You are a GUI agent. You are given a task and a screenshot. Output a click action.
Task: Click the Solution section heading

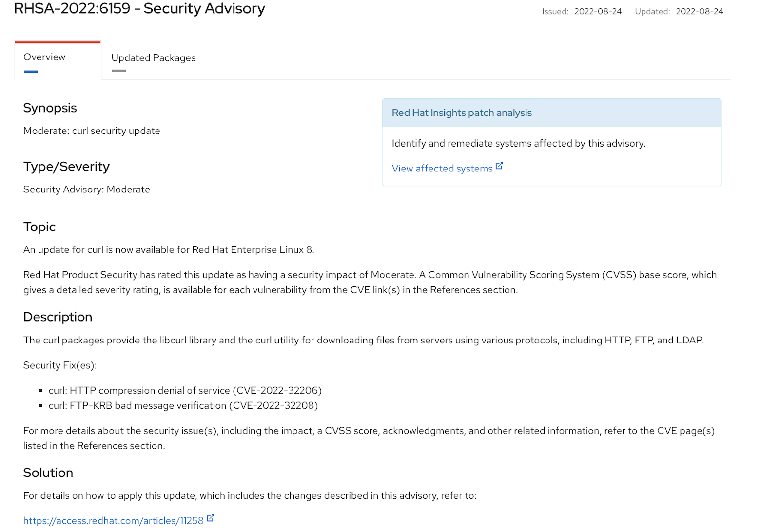click(x=48, y=472)
